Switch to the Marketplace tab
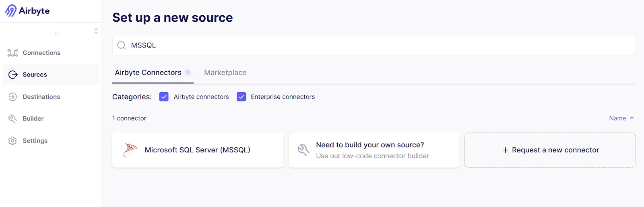This screenshot has width=644, height=207. pyautogui.click(x=225, y=72)
